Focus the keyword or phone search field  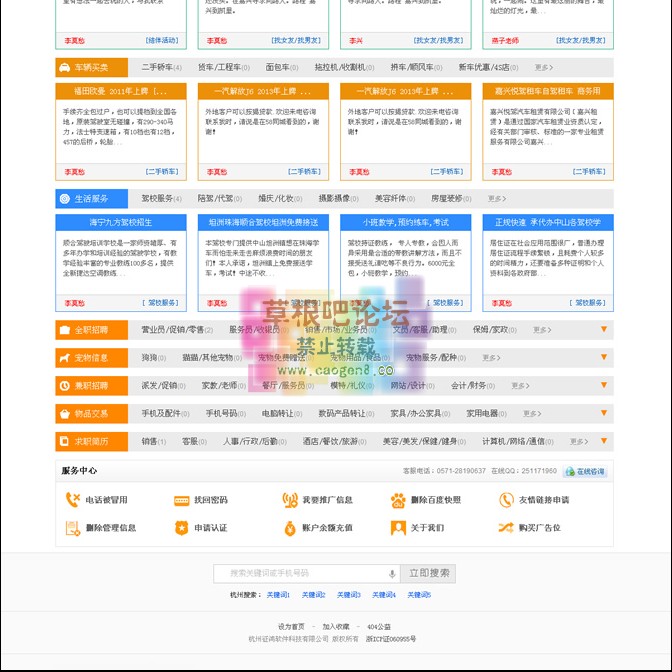click(307, 573)
